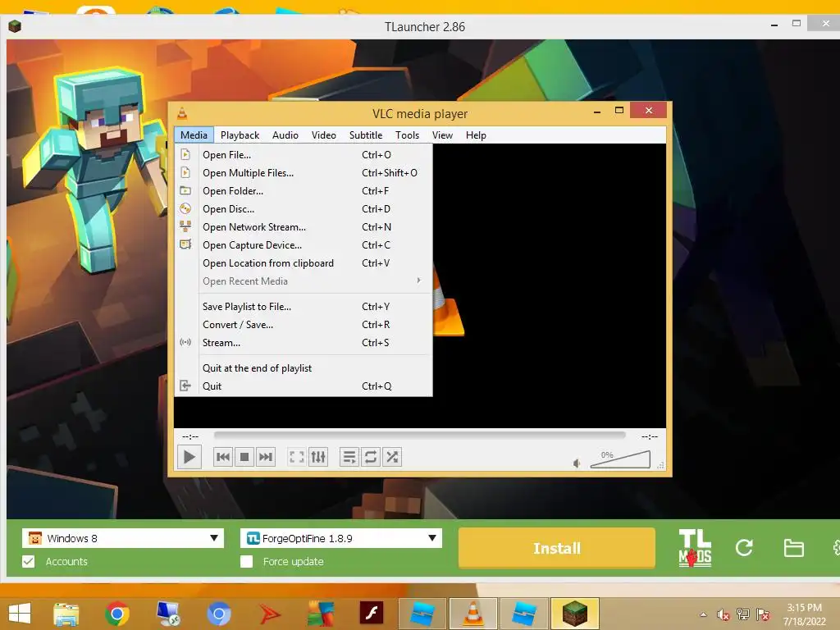Click the Open Network Stream icon
Screen dimensions: 840x630
[x=185, y=226]
